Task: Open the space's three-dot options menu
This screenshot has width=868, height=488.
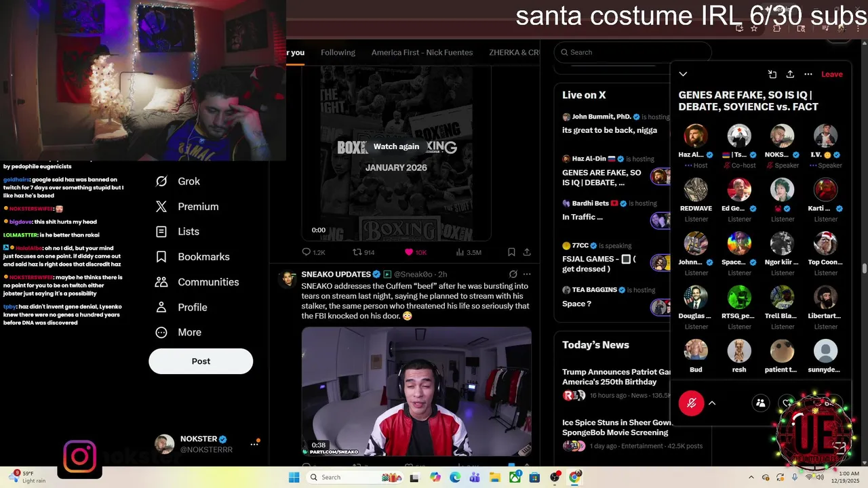Action: [808, 74]
